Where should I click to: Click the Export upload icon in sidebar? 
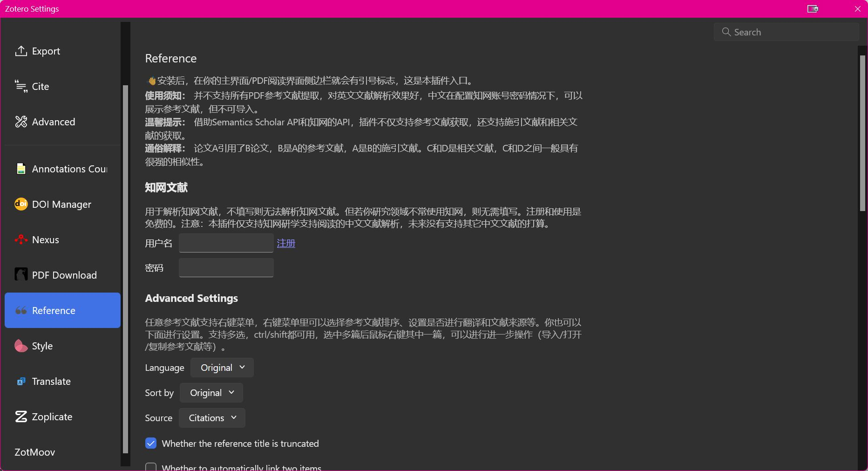[21, 51]
